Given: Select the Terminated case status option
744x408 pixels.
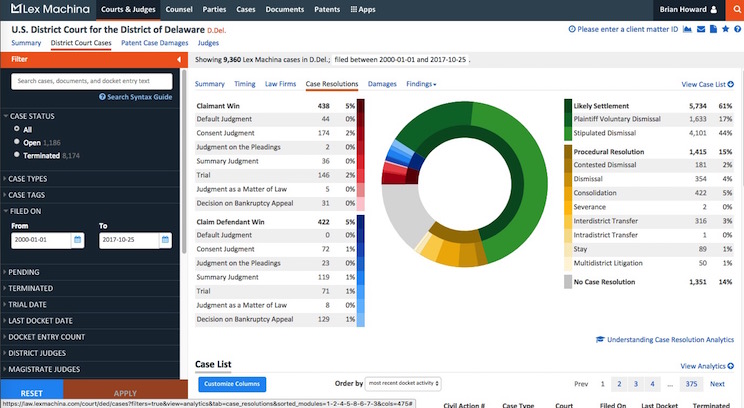Looking at the screenshot, I should pos(17,155).
